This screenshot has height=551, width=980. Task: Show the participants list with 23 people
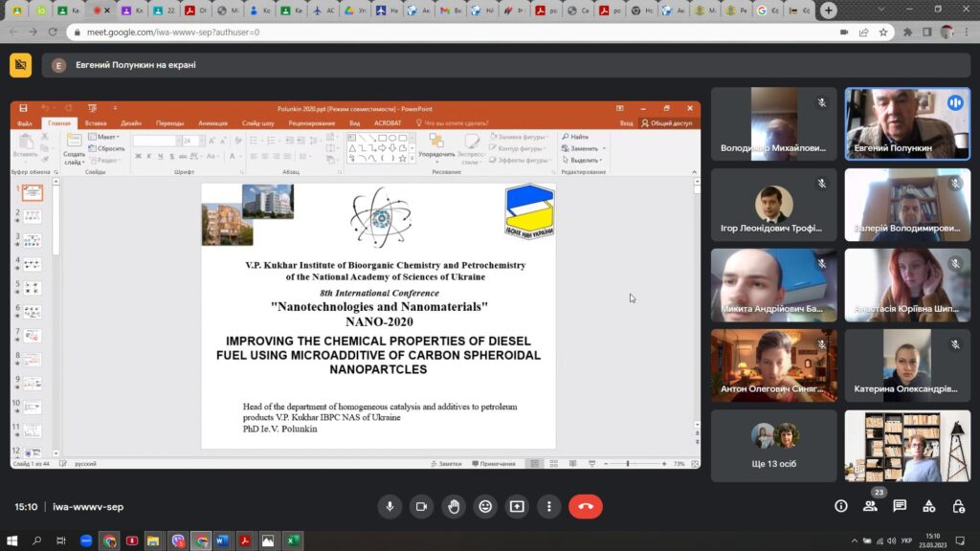click(x=870, y=506)
